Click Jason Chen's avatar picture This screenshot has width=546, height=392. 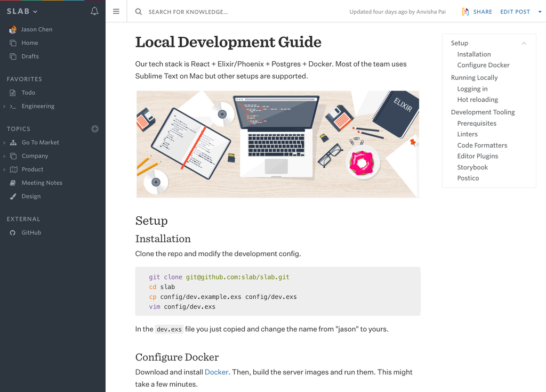[x=13, y=30]
